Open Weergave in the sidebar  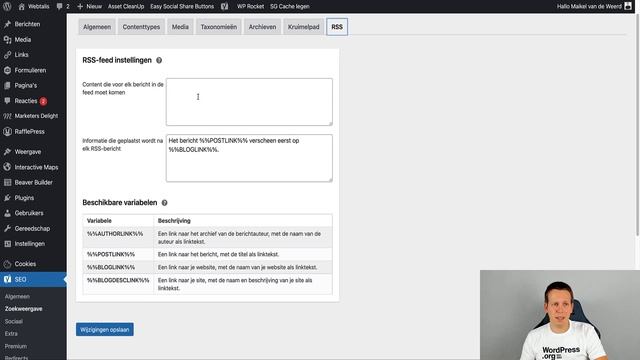point(28,152)
